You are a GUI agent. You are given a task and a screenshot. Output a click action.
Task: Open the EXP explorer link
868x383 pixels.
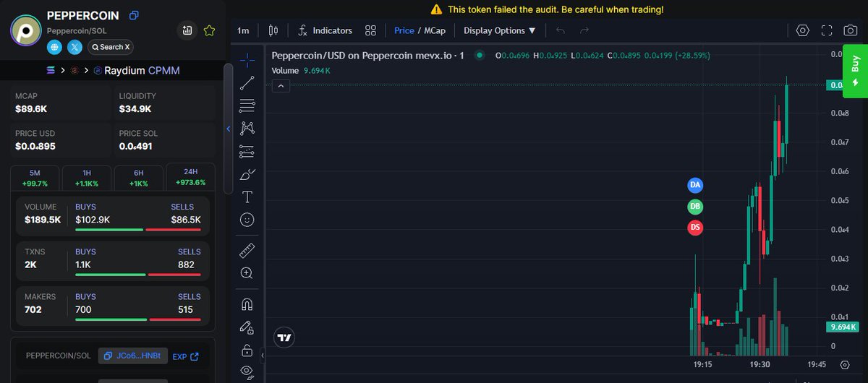coord(185,356)
